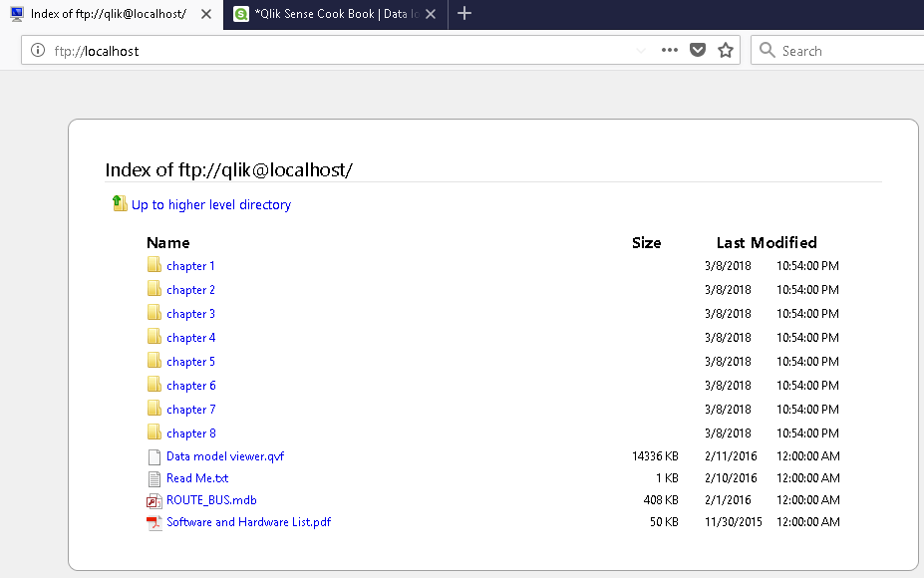Expand the address bar history dropdown arrow
This screenshot has width=924, height=578.
[641, 51]
